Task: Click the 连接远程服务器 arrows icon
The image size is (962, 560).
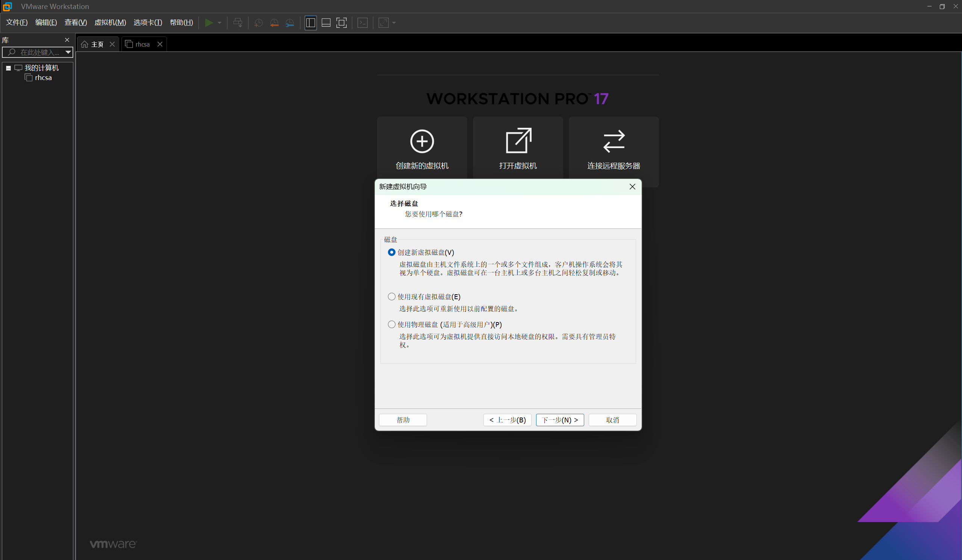Action: (x=614, y=141)
